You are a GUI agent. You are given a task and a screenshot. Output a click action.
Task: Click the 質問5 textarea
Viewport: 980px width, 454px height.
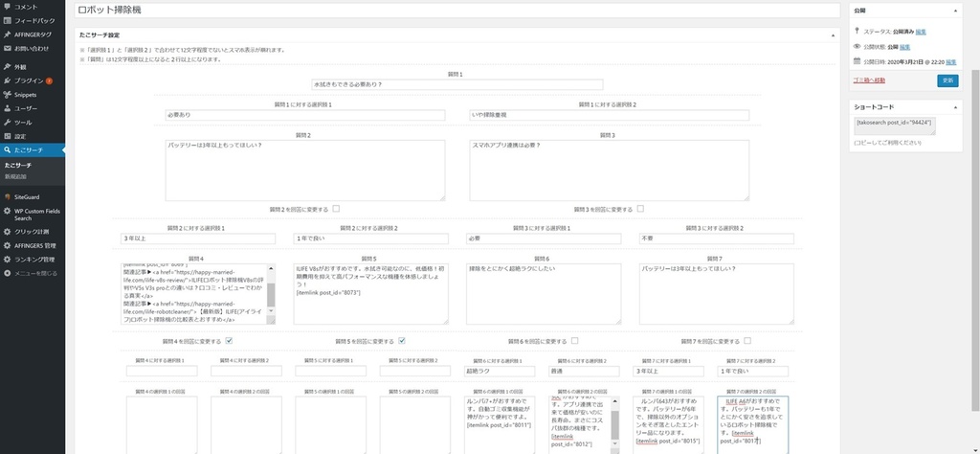click(x=370, y=294)
